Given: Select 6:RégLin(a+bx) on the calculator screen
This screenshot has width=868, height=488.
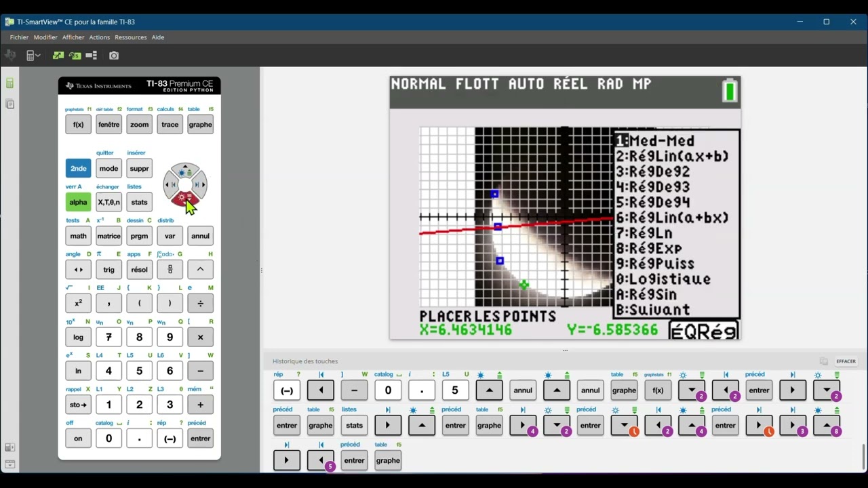Looking at the screenshot, I should click(x=672, y=218).
